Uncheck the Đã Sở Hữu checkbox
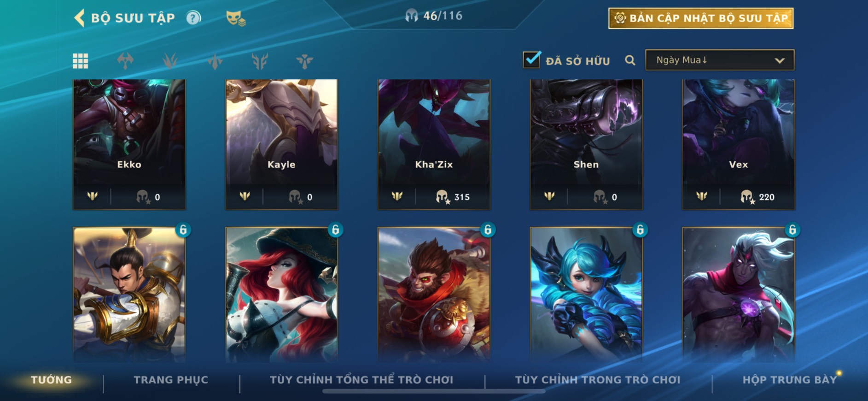Screen dimensions: 868x401 coord(531,59)
